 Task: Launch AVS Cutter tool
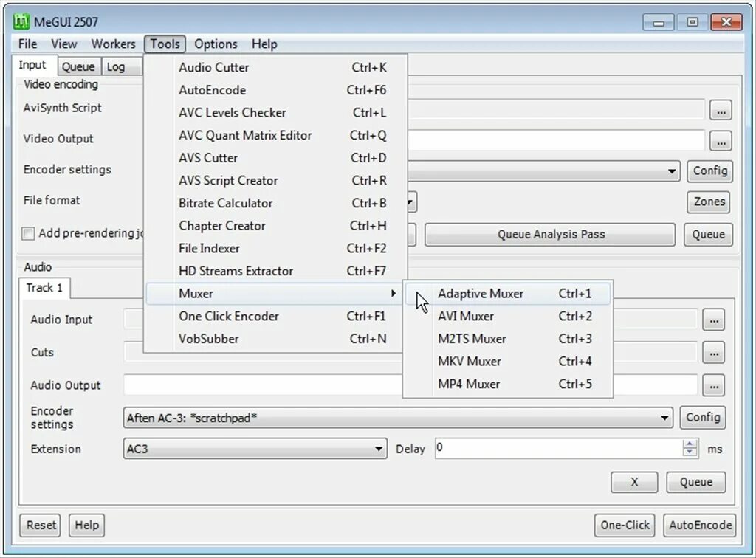click(276, 158)
